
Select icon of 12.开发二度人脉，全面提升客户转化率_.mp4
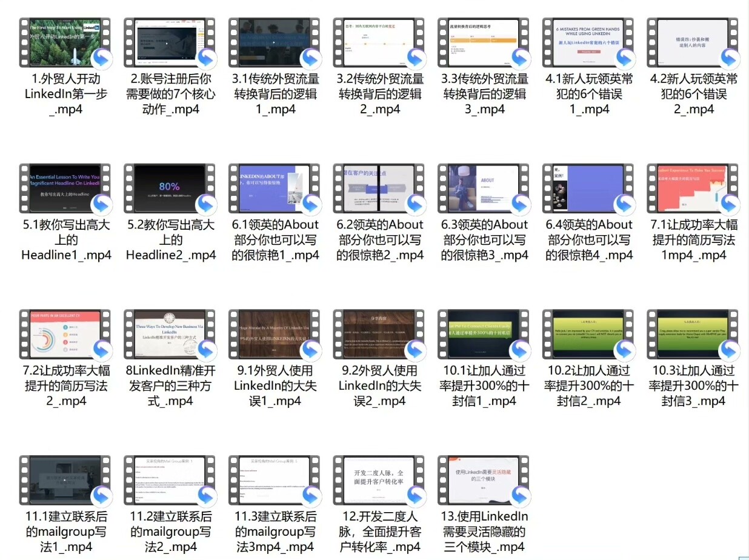(379, 480)
